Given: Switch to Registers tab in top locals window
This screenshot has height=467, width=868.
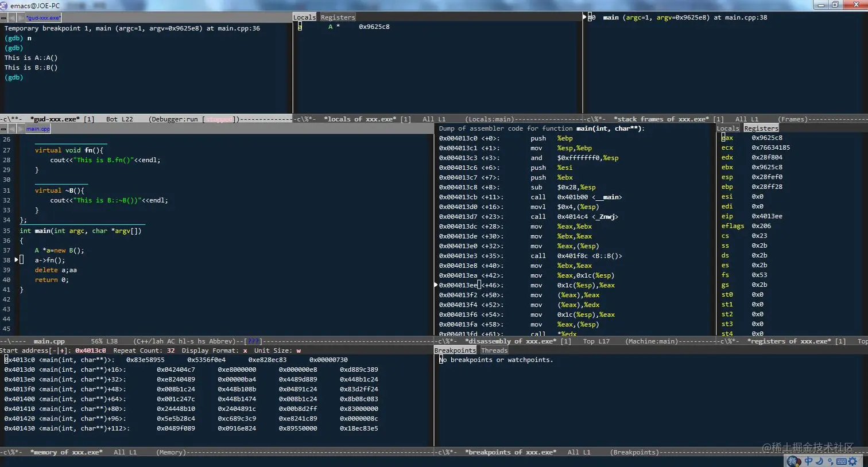Looking at the screenshot, I should [338, 17].
